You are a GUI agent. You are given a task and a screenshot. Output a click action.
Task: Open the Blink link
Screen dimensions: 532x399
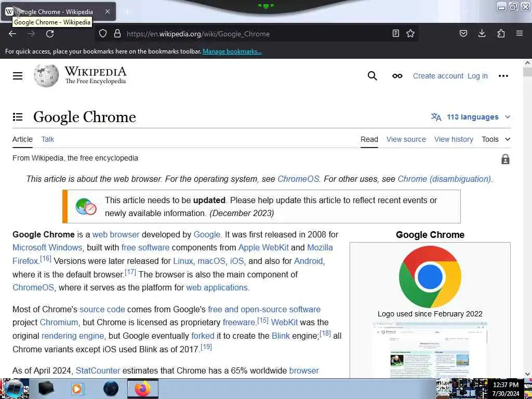click(x=281, y=336)
